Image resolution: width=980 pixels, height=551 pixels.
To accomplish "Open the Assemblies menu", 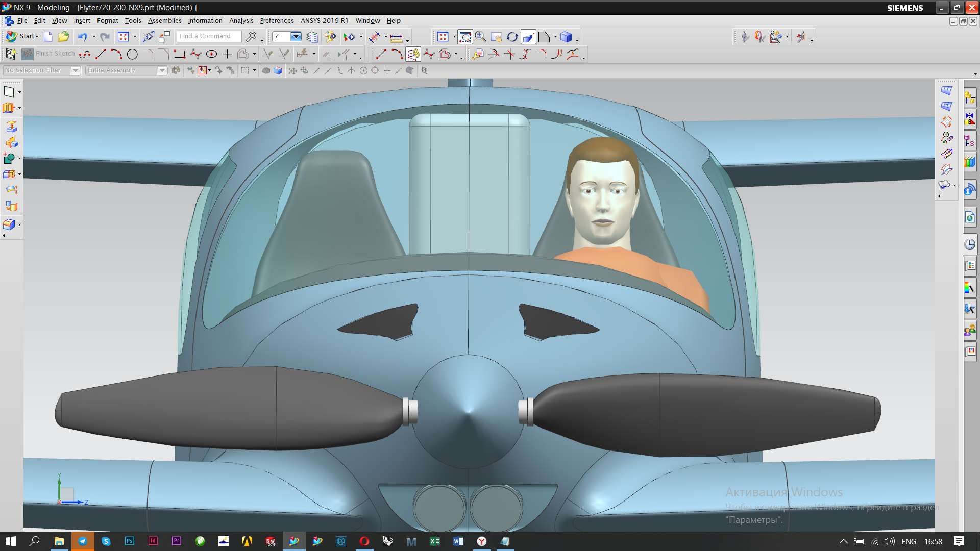I will click(x=164, y=21).
